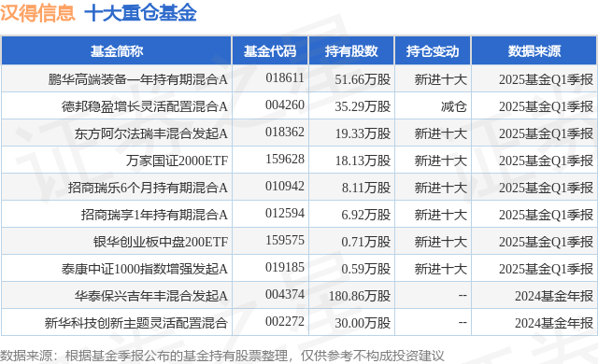Click the 减仓 position change cell

click(454, 106)
